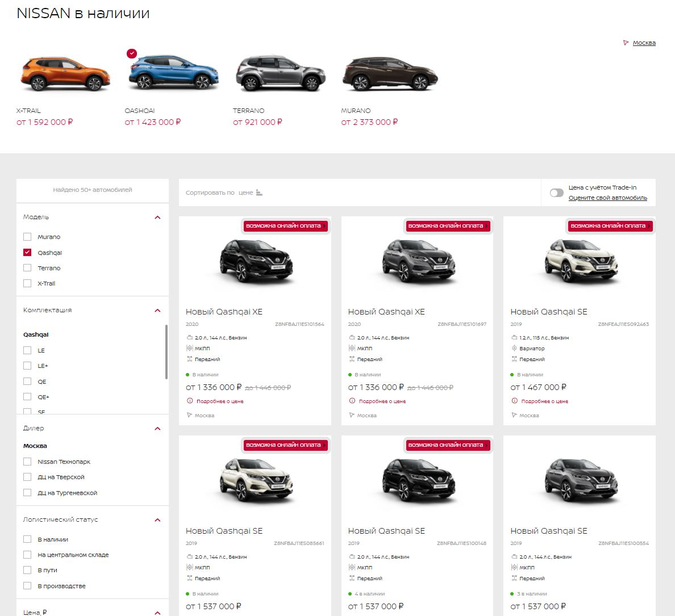Screen dimensions: 675x616
Task: Click online payment badge on the Z8NFBAJ11ES101564 card
Action: click(285, 226)
